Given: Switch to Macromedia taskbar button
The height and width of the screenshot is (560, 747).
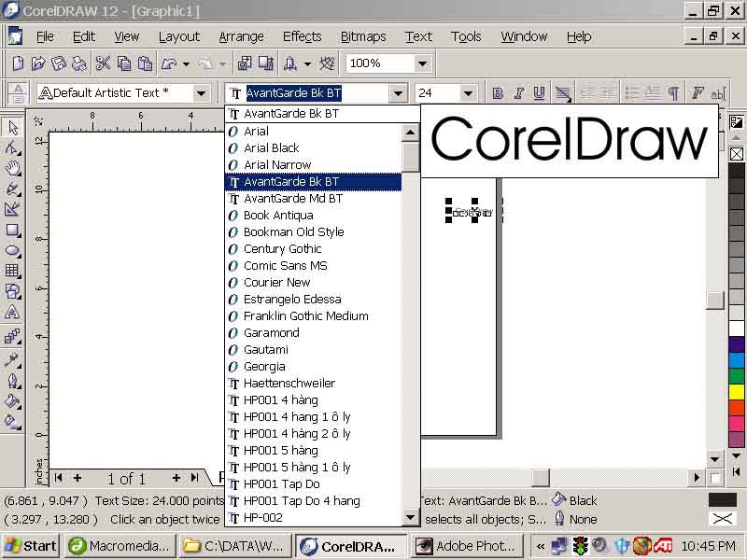Looking at the screenshot, I should [x=120, y=546].
